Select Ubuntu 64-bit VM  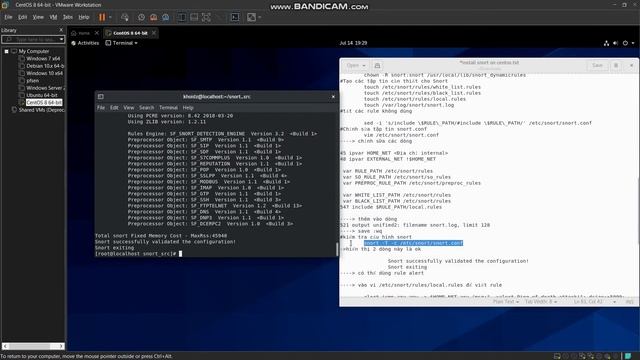click(x=42, y=95)
